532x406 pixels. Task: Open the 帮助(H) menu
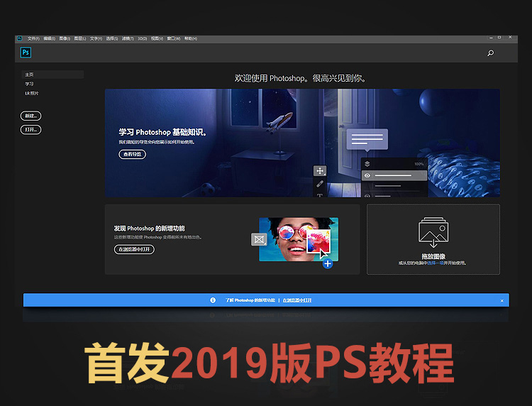(x=191, y=39)
